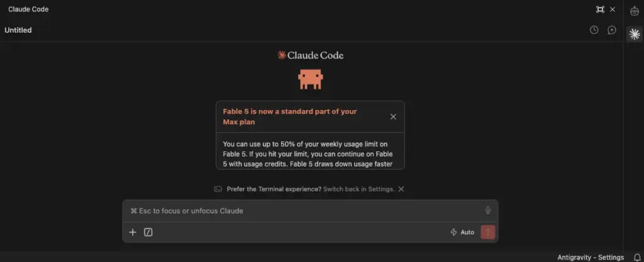The height and width of the screenshot is (262, 644).
Task: Click the notifications bell in status bar
Action: click(637, 258)
